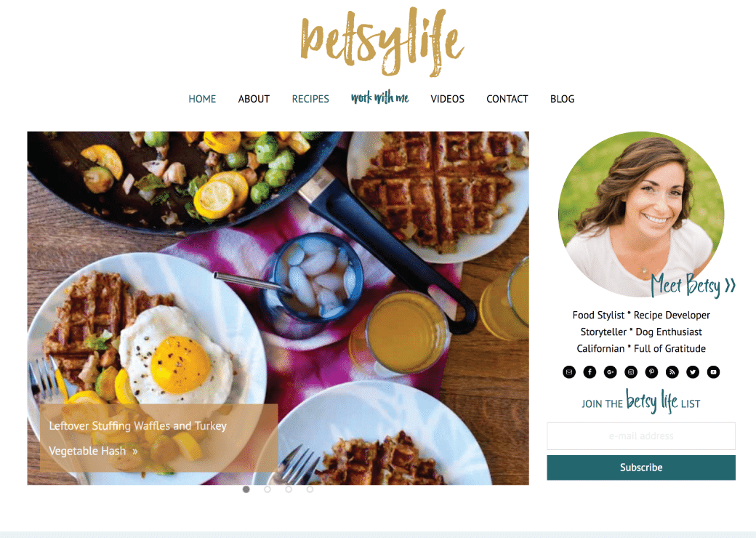Open the Videos nav item
This screenshot has width=756, height=538.
tap(448, 99)
